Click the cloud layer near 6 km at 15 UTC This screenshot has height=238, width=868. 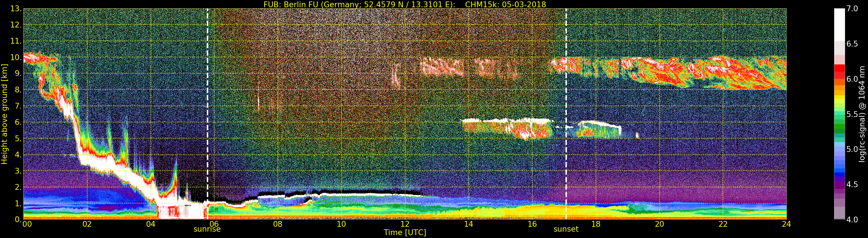tap(507, 128)
